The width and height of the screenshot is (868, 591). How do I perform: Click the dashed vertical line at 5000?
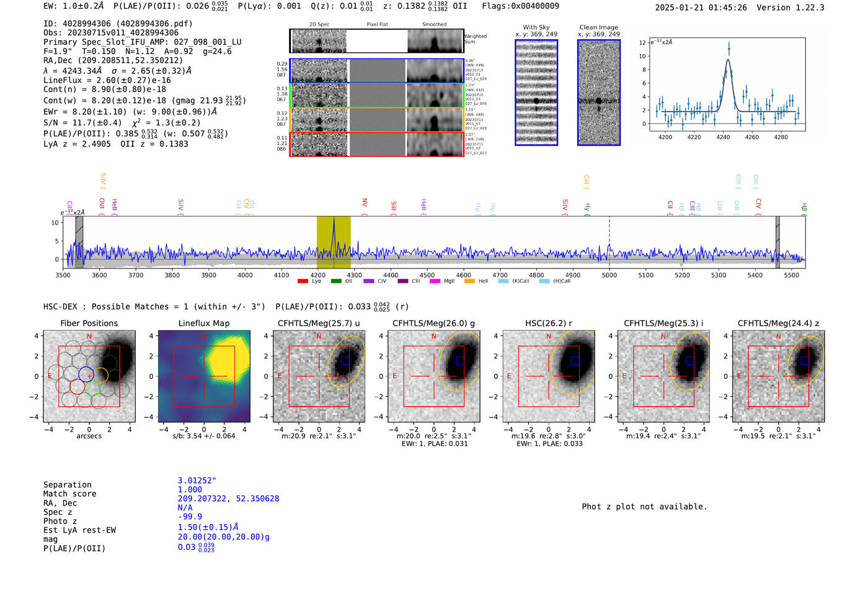point(609,242)
